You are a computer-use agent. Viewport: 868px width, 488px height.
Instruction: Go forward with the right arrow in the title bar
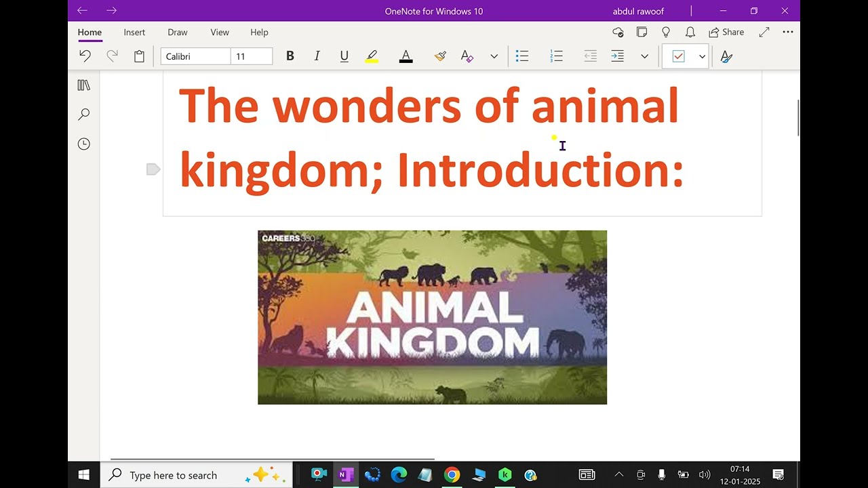click(112, 10)
